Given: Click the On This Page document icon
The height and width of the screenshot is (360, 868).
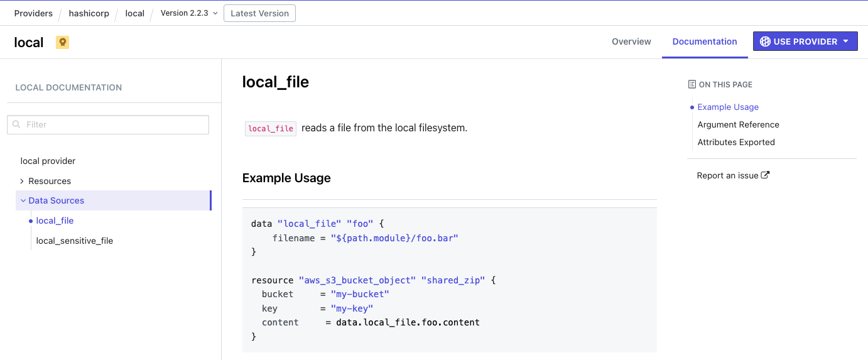Looking at the screenshot, I should click(x=692, y=84).
